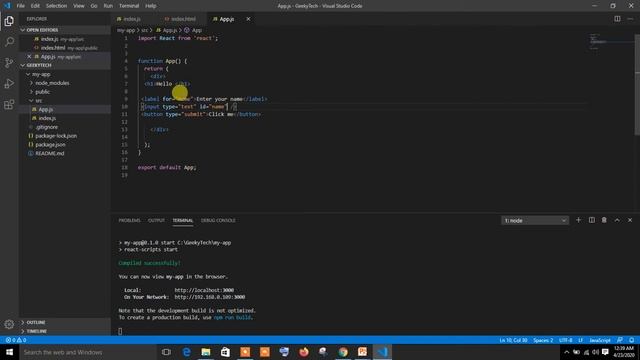Switch to the index.js editor tab

tap(131, 19)
